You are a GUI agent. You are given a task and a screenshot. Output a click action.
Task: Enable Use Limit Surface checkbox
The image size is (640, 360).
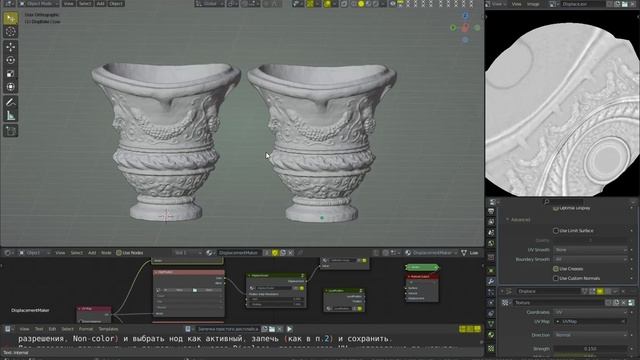556,231
